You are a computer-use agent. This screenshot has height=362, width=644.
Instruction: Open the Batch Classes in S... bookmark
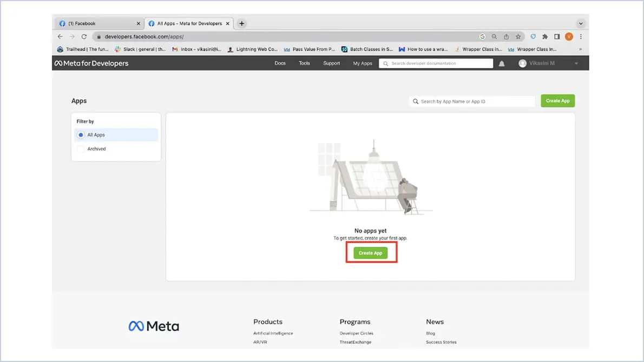tap(367, 49)
